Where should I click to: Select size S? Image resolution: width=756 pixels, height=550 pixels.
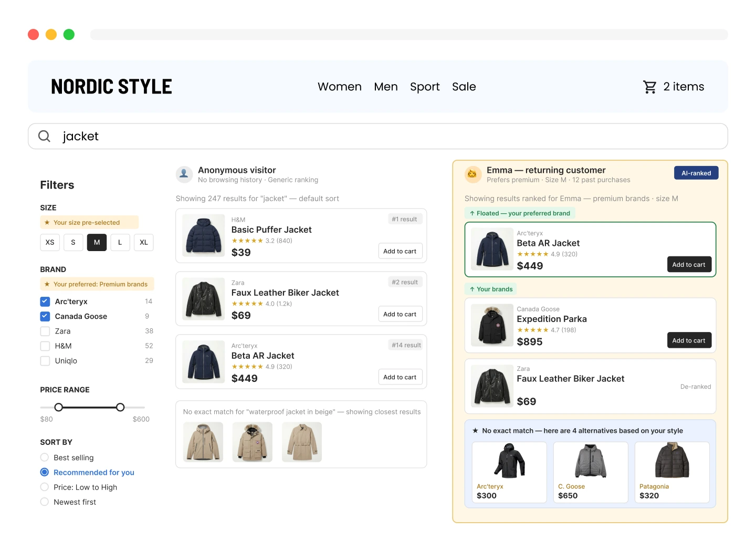pos(73,242)
